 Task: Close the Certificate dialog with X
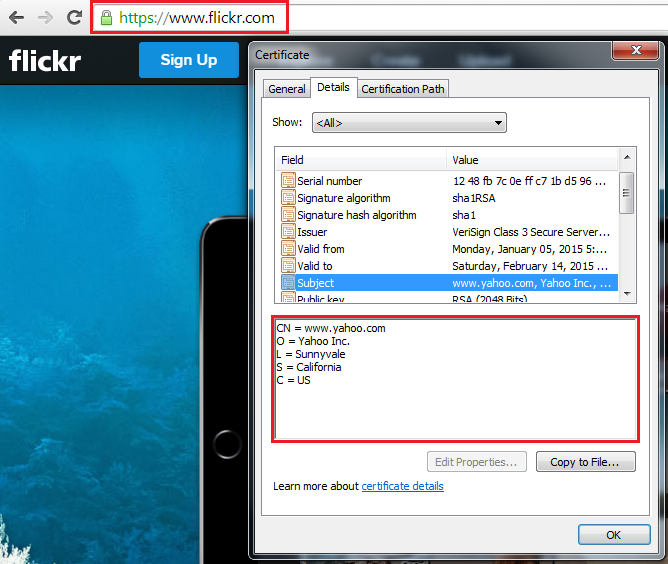click(636, 50)
